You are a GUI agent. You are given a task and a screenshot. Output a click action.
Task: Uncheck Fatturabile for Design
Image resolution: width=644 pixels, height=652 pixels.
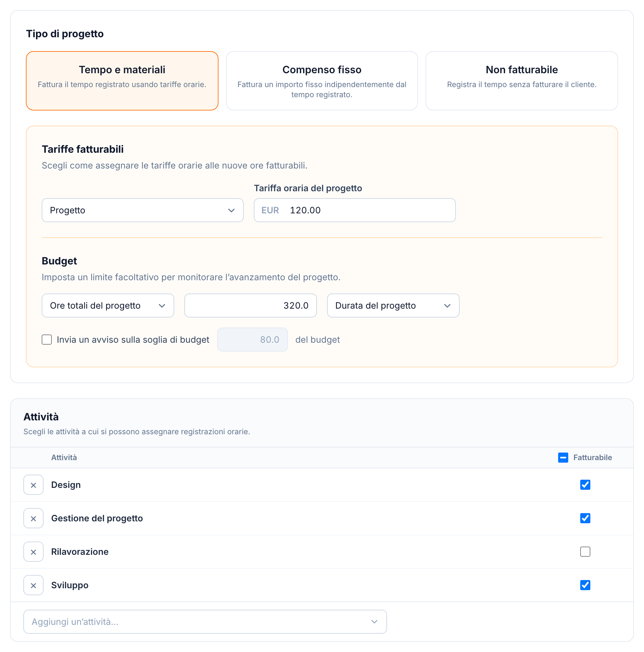(585, 485)
